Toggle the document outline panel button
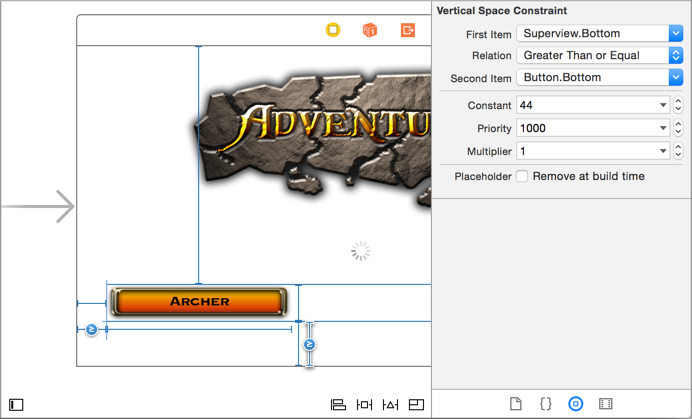 point(16,404)
